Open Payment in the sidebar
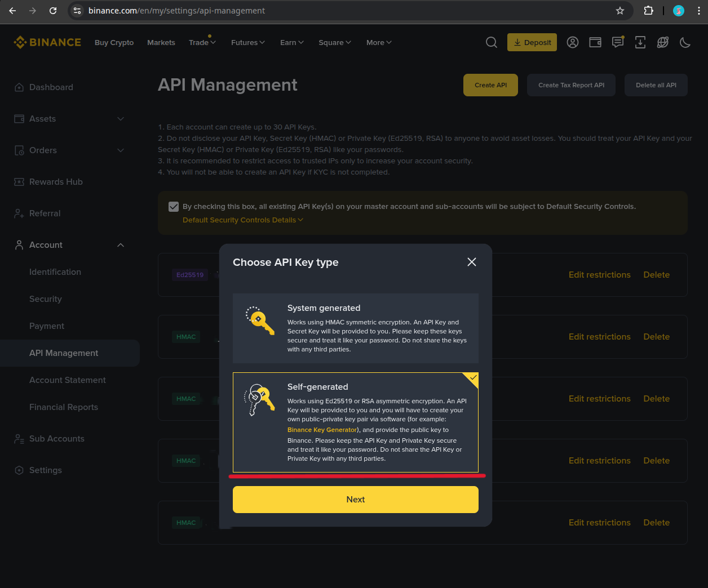Viewport: 708px width, 588px height. [47, 326]
